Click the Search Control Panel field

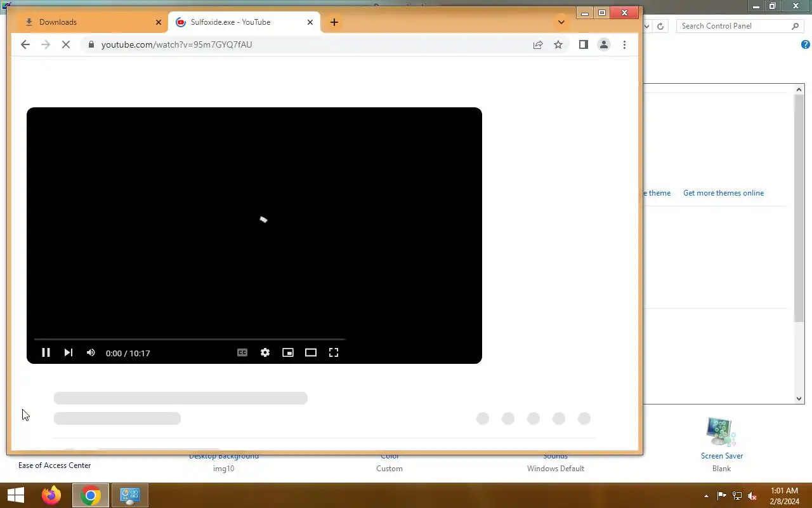coord(740,26)
